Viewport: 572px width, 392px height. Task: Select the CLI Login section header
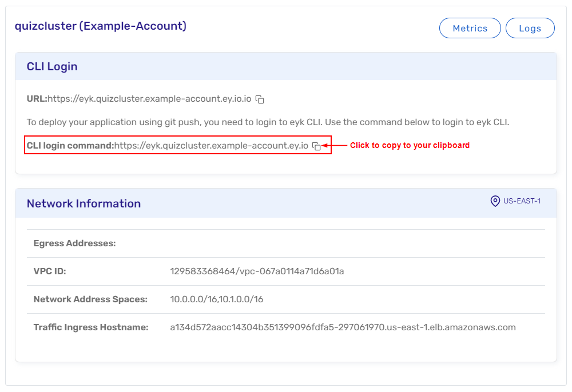click(52, 66)
